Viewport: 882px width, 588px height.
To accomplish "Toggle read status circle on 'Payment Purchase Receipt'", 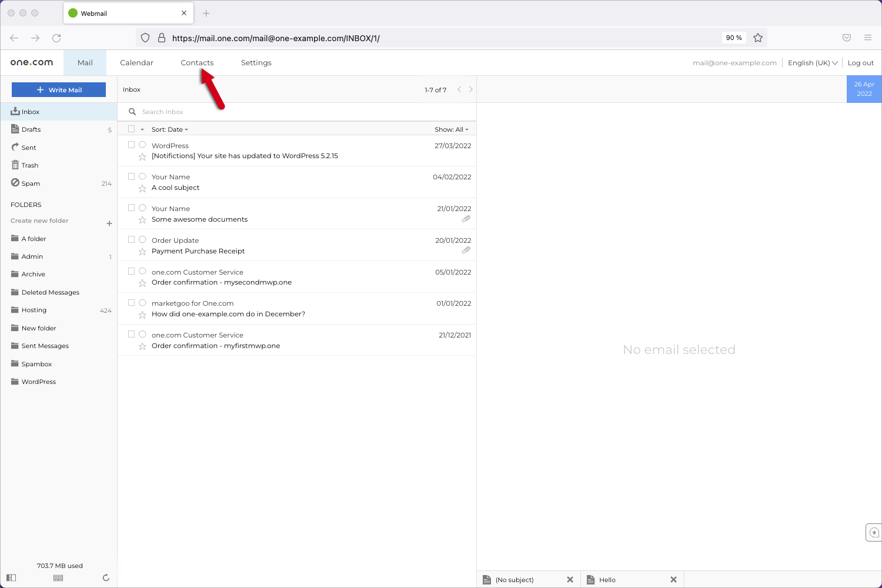I will [142, 239].
